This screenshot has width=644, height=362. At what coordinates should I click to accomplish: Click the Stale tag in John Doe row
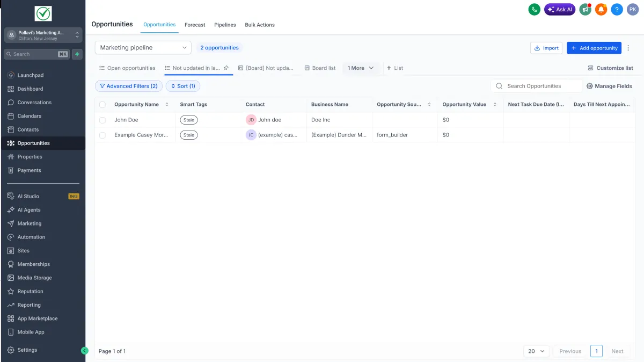tap(189, 120)
